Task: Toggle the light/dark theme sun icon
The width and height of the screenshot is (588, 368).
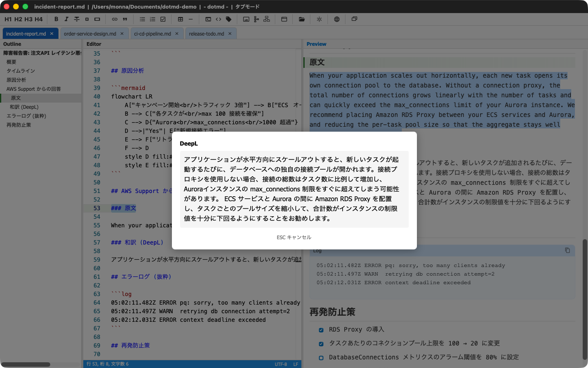Action: pyautogui.click(x=319, y=19)
